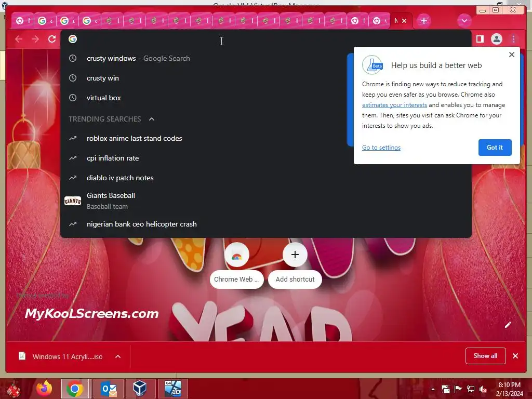Select "nigerian bank ceo helicopter crash" suggestion
Viewport: 532px width, 399px height.
point(265,224)
